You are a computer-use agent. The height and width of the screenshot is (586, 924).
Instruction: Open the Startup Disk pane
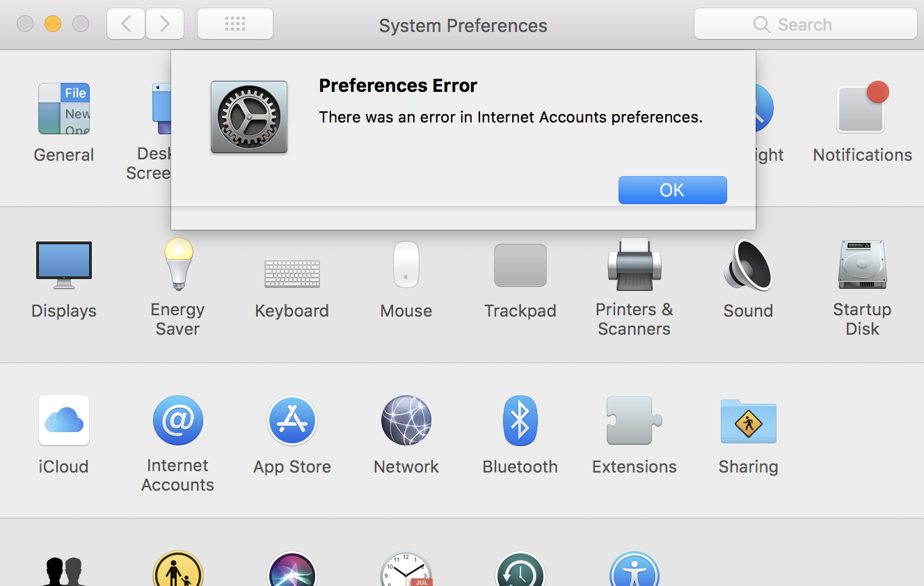pyautogui.click(x=862, y=264)
